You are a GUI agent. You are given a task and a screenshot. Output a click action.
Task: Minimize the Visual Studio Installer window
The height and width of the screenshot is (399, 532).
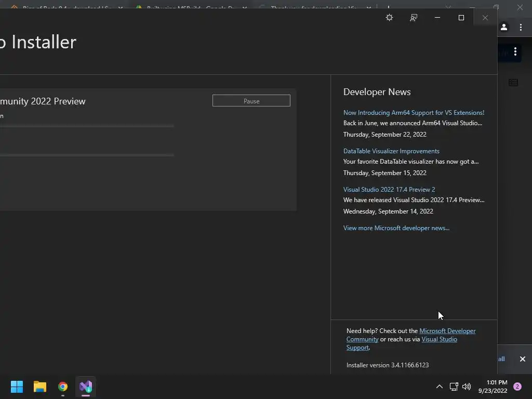tap(437, 18)
